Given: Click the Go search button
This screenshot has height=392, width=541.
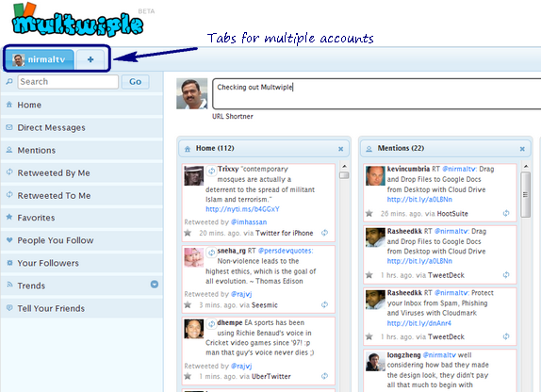Looking at the screenshot, I should coord(136,82).
